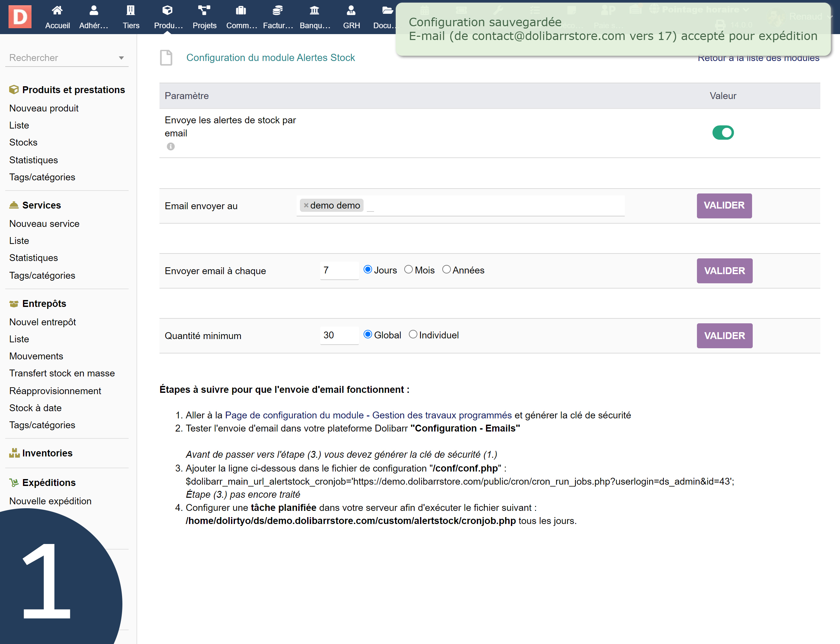Image resolution: width=840 pixels, height=644 pixels.
Task: Click VALIDER for Quantité minimum
Action: coord(724,336)
